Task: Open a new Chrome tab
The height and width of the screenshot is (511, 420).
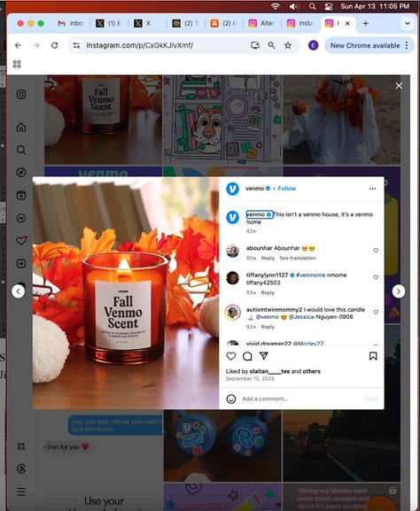Action: coord(366,23)
